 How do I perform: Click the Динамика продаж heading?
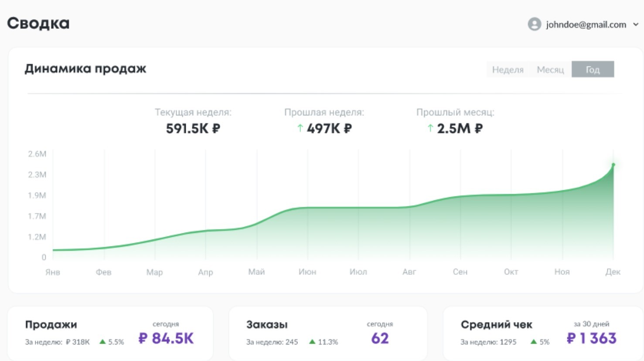[86, 68]
